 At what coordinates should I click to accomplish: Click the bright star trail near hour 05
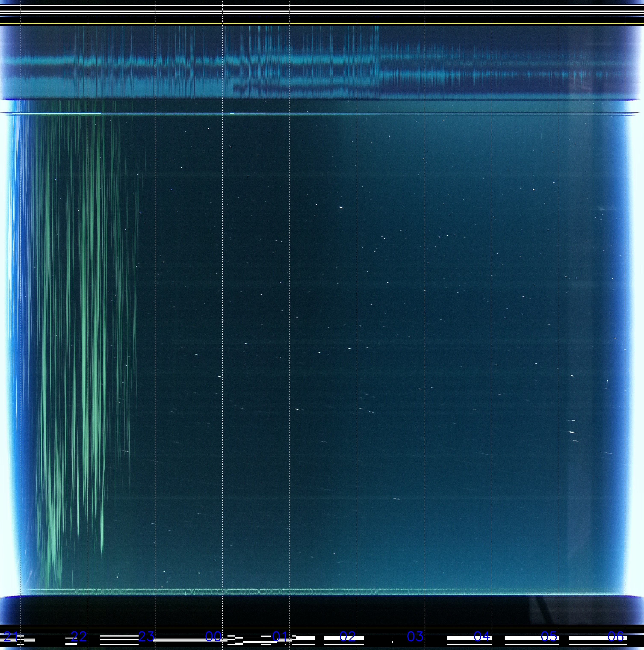[x=571, y=432]
